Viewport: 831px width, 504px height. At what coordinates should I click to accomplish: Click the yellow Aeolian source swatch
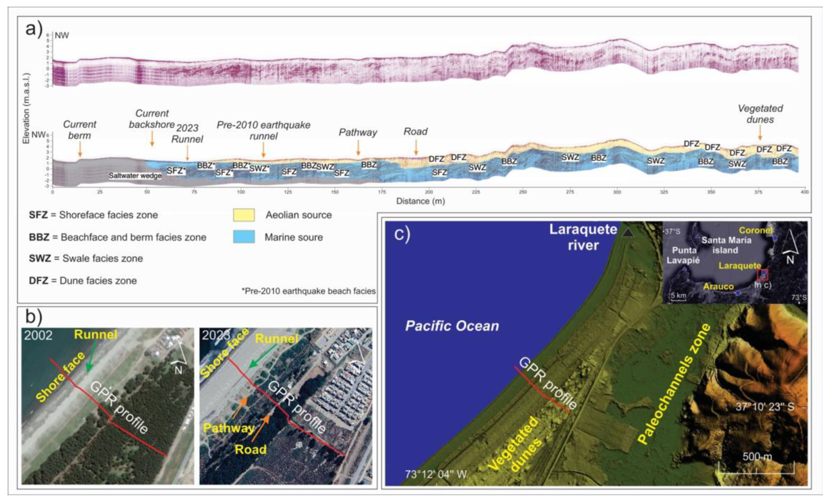pyautogui.click(x=243, y=215)
